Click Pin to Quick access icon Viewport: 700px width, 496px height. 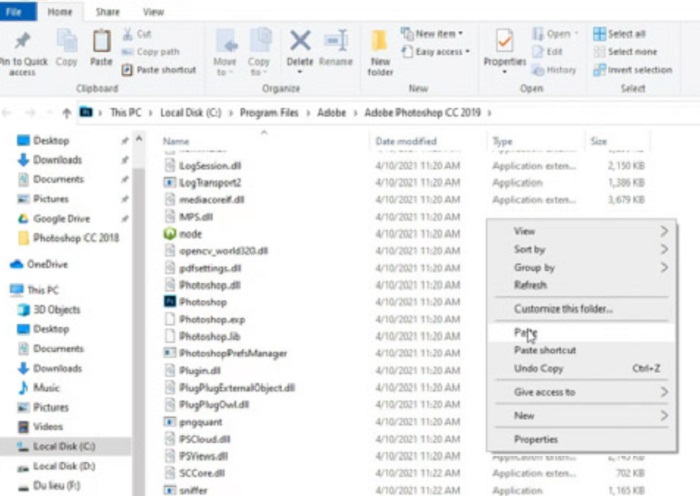point(22,41)
